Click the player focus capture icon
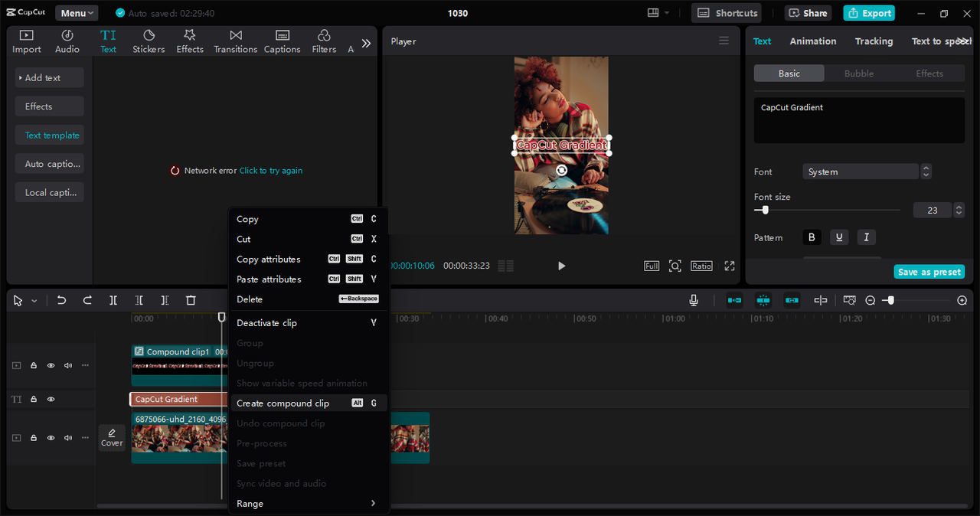This screenshot has height=516, width=980. (x=675, y=266)
